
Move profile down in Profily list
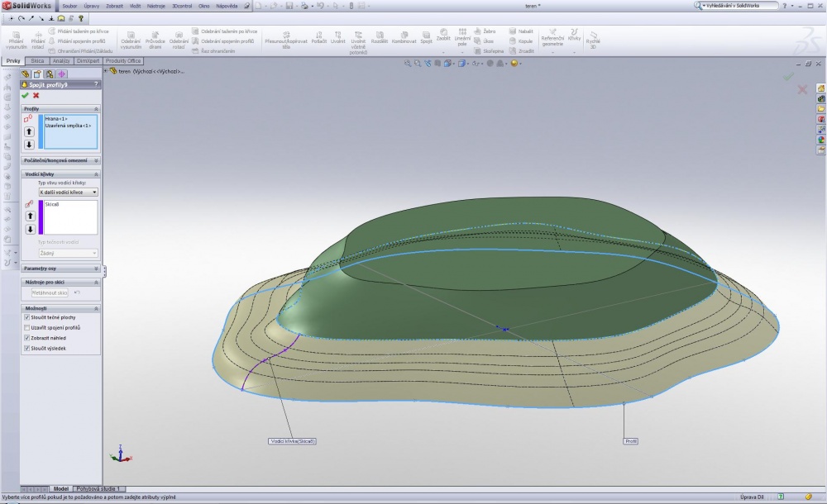coord(29,144)
